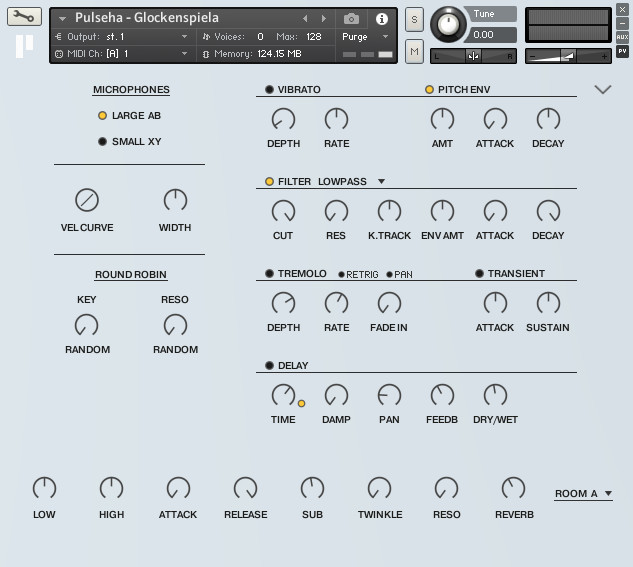Click the Vibrato DEPTH knob
Viewport: 633px width, 567px height.
coord(283,119)
